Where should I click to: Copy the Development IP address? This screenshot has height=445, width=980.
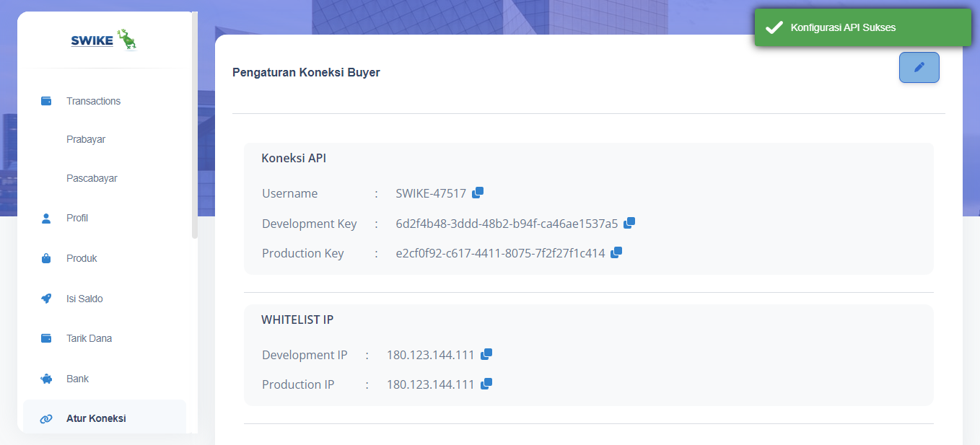tap(486, 354)
